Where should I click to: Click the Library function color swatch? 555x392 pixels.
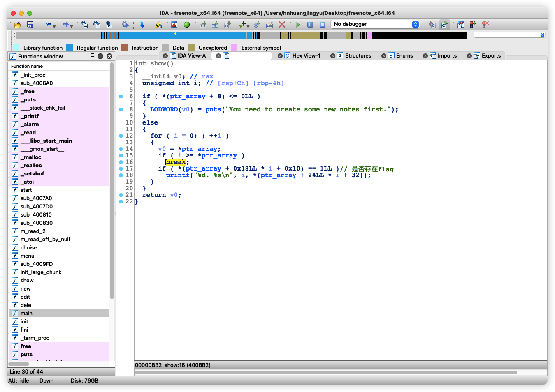(16, 48)
